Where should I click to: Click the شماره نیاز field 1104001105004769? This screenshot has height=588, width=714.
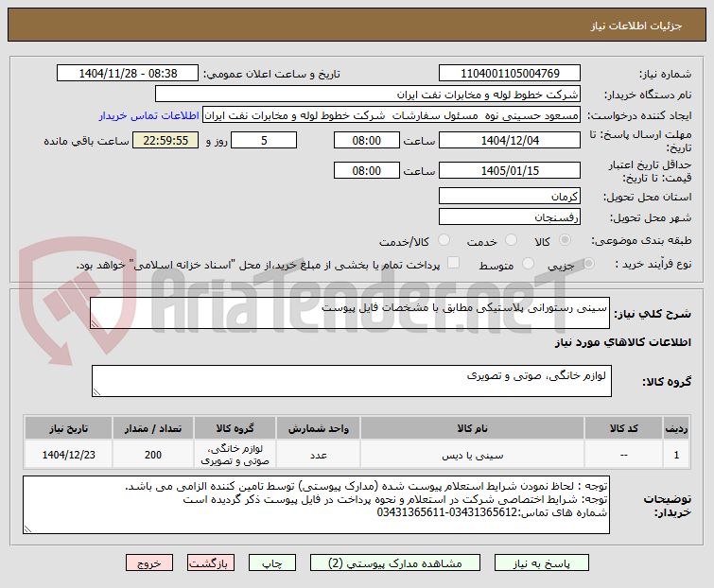510,73
